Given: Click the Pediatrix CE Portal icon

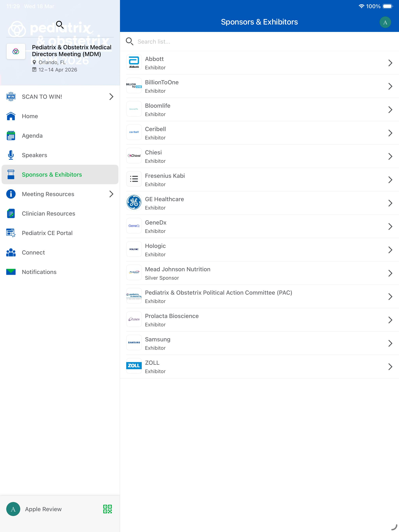Looking at the screenshot, I should [11, 233].
